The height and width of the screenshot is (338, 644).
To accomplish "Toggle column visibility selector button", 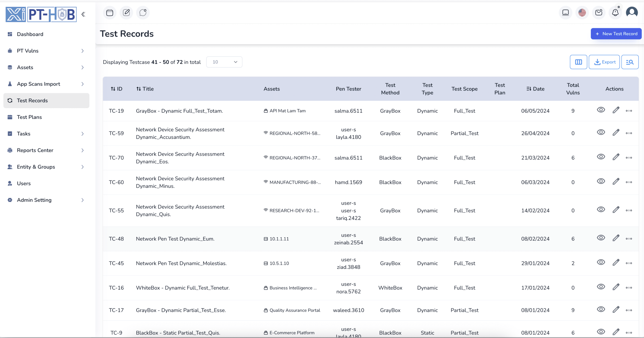I will [x=578, y=62].
